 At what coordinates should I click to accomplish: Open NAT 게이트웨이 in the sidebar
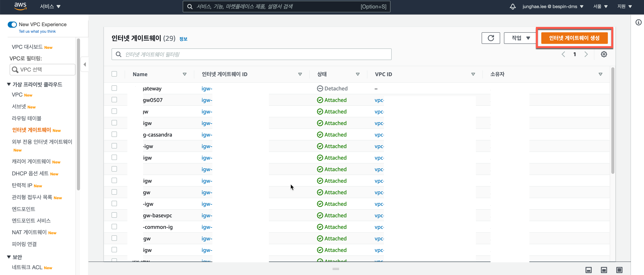[29, 232]
